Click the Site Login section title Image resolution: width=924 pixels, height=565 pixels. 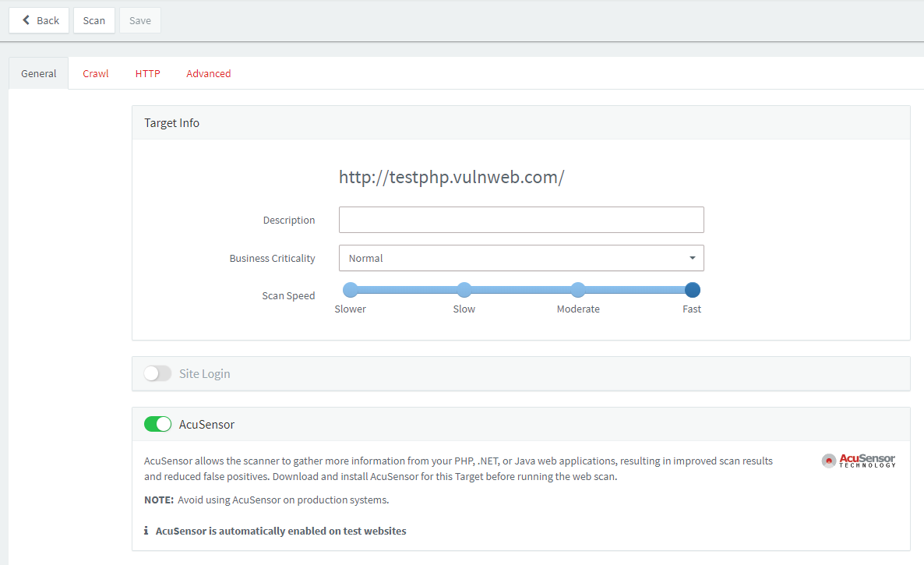[204, 374]
